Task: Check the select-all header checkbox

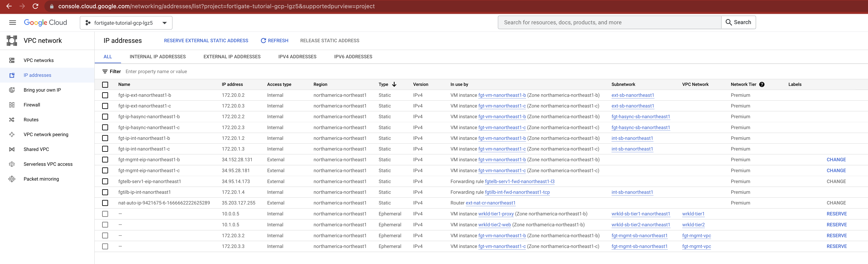Action: pos(105,84)
